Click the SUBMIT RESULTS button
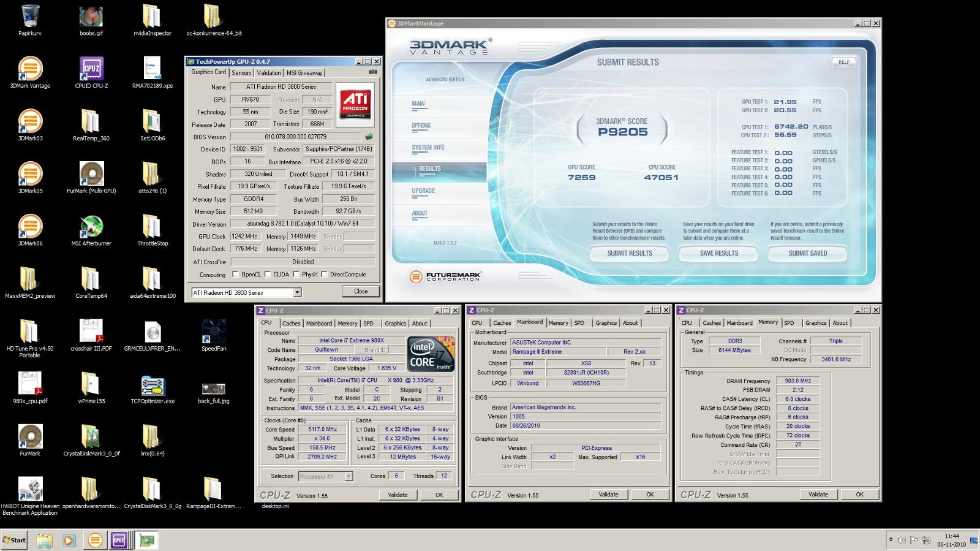 point(630,253)
